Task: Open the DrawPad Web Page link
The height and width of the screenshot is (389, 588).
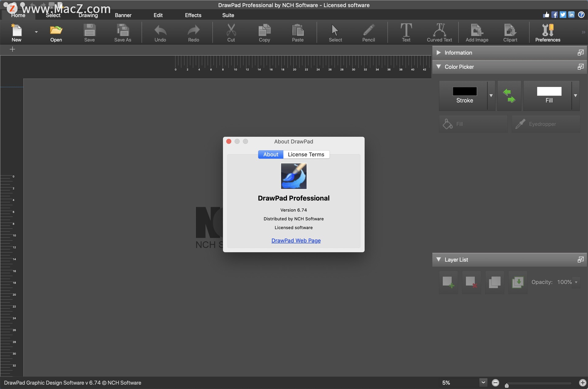Action: pyautogui.click(x=296, y=241)
